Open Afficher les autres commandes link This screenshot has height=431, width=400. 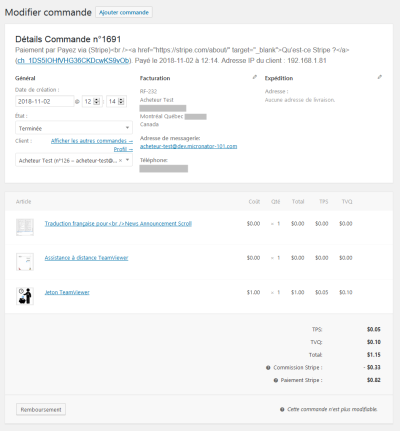click(x=92, y=141)
